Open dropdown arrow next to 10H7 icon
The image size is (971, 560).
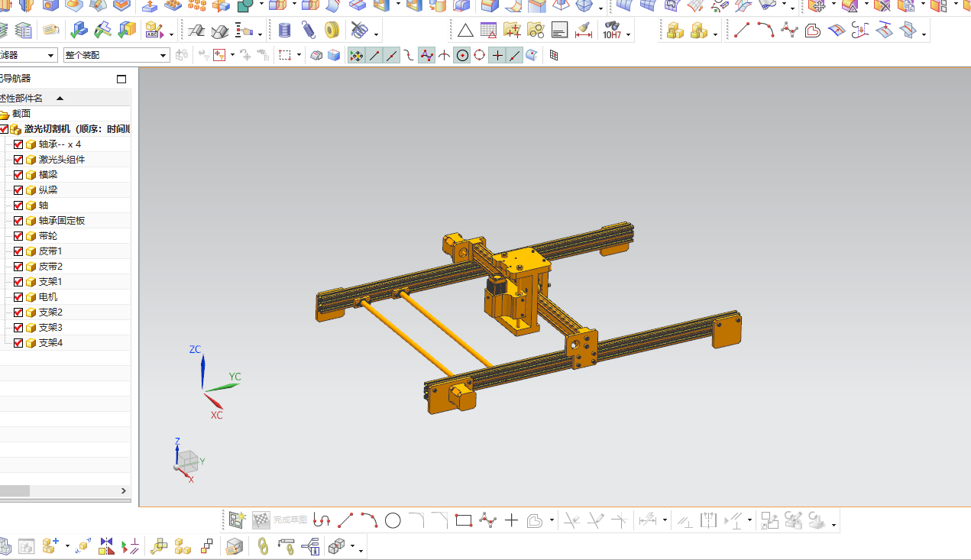coord(629,34)
